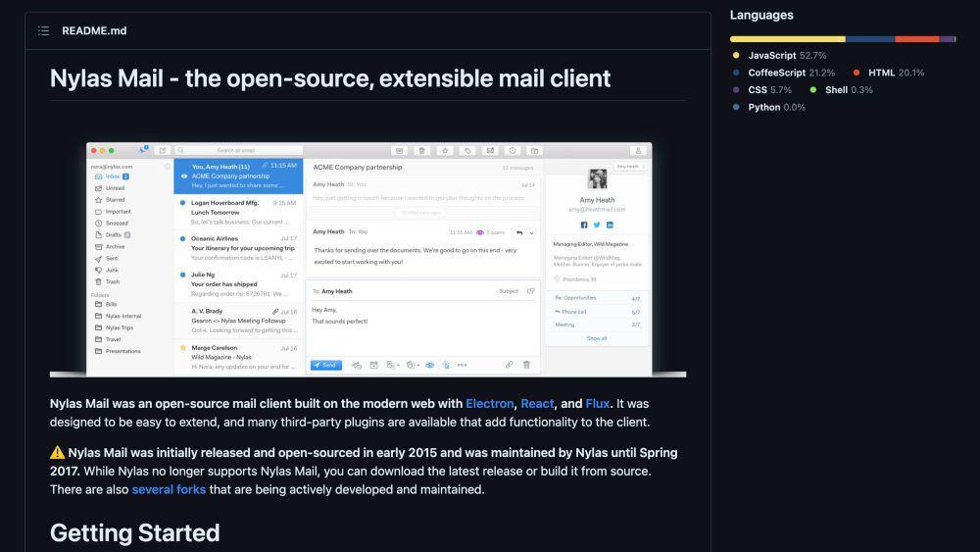Click the blue CoffeeScript segment of language bar
Screen dimensions: 980x552
[x=870, y=39]
